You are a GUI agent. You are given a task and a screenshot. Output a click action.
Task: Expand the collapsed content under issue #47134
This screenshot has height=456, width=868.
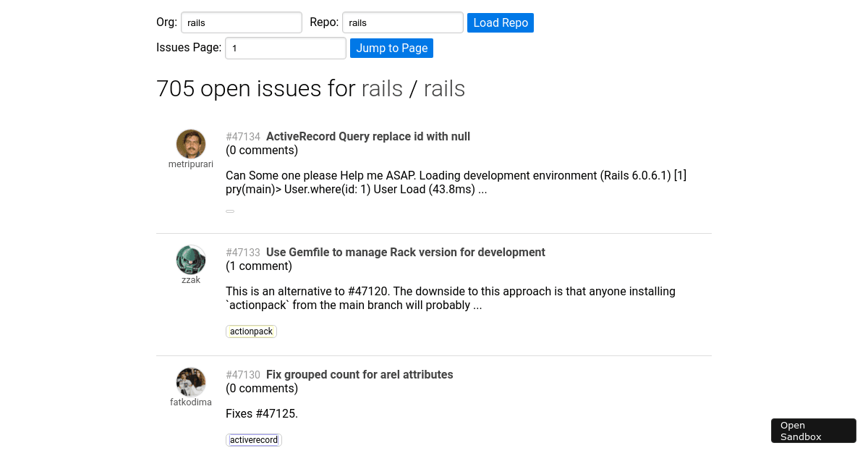tap(229, 211)
